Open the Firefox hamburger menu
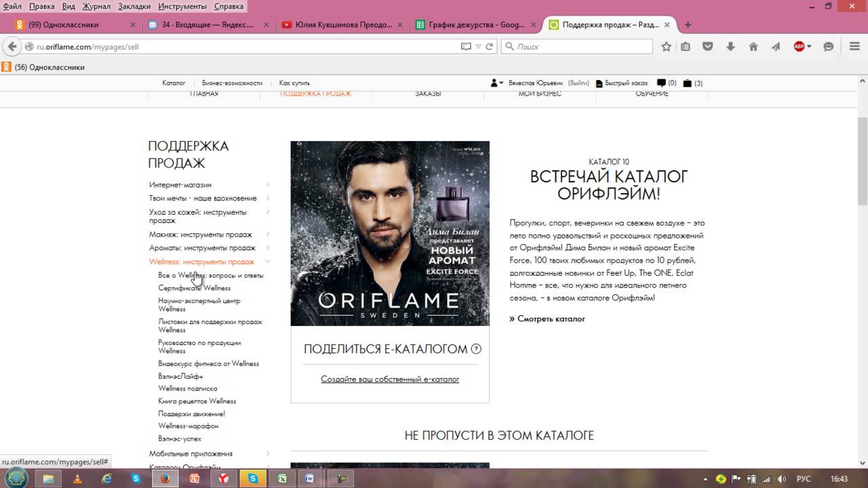This screenshot has width=868, height=488. [854, 47]
